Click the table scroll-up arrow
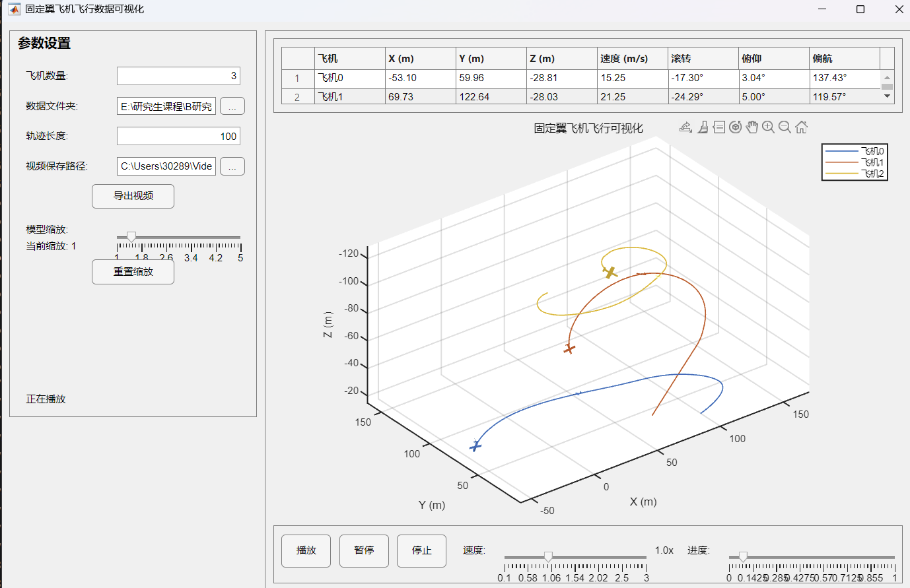Screen dimensions: 910x588 coord(888,77)
